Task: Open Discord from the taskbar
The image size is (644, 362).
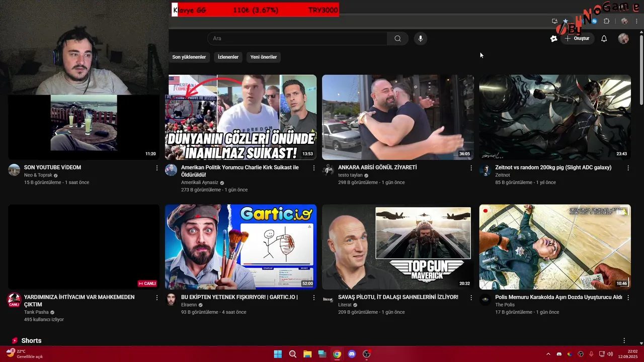Action: tap(352, 354)
